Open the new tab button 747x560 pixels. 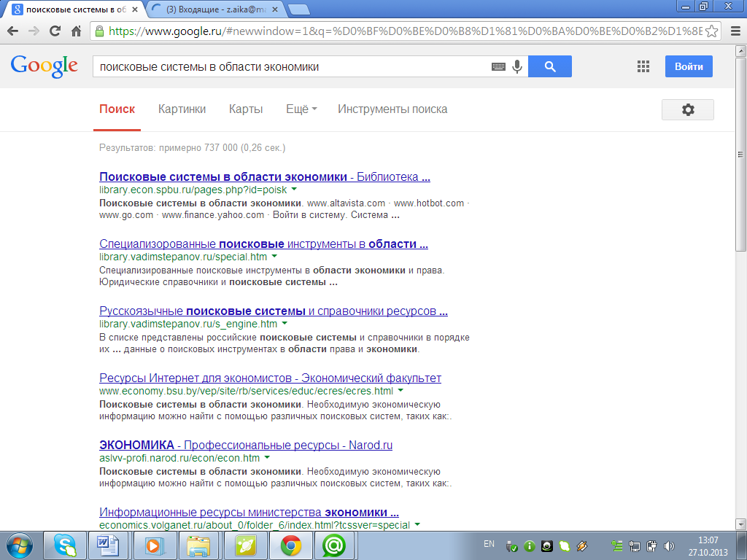pos(298,9)
